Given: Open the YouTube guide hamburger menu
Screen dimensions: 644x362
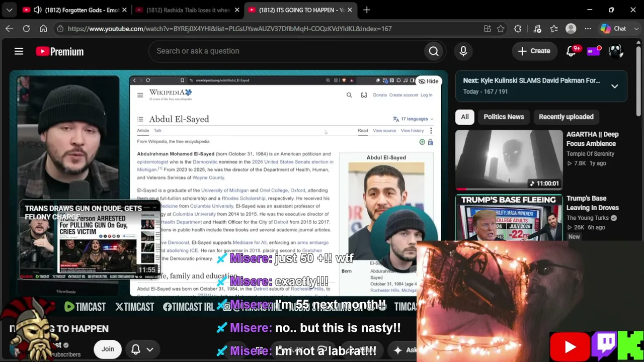Looking at the screenshot, I should [x=19, y=51].
